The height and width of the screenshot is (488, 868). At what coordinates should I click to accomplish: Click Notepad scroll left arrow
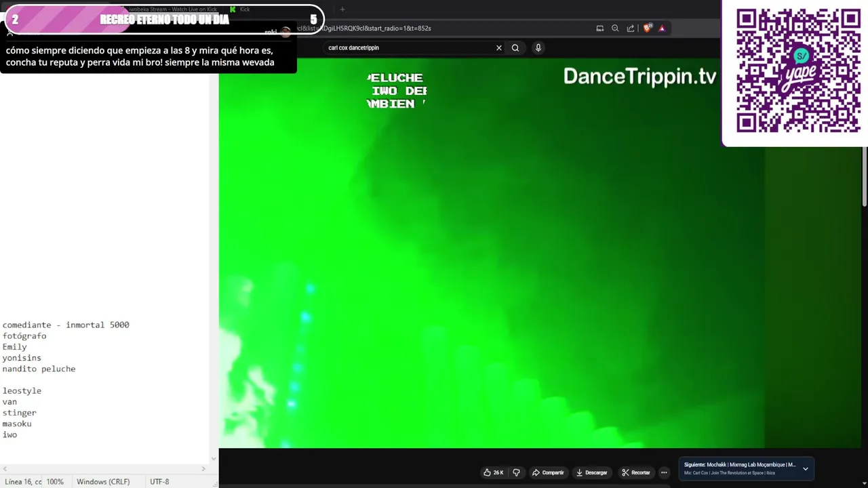(5, 468)
